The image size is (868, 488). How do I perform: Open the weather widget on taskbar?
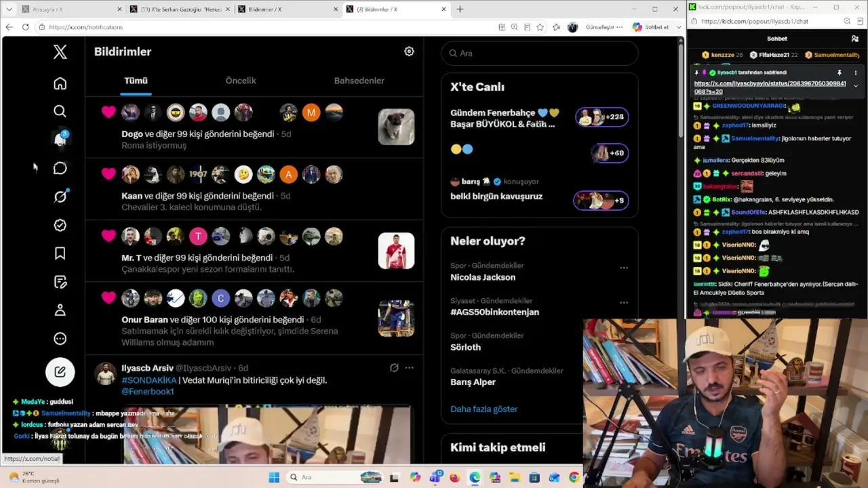pos(34,477)
